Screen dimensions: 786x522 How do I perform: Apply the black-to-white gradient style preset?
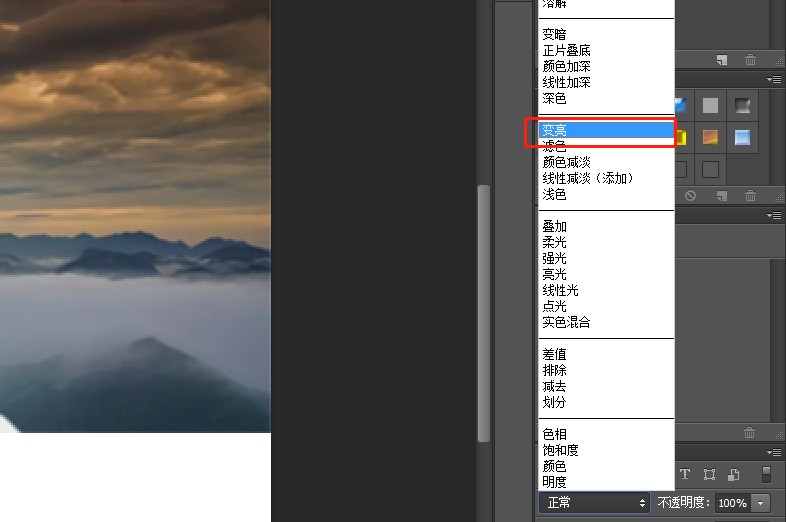[x=742, y=105]
